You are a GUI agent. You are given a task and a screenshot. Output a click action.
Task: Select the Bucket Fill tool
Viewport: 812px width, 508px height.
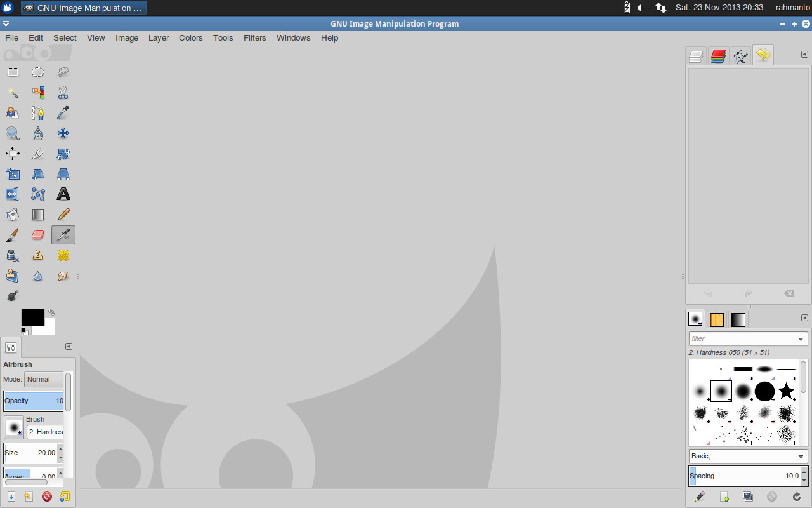[x=13, y=215]
